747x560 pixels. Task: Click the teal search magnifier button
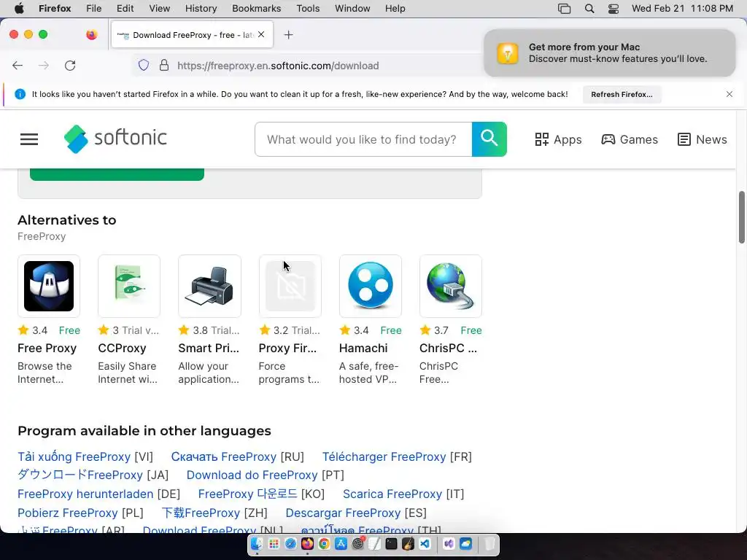(489, 139)
